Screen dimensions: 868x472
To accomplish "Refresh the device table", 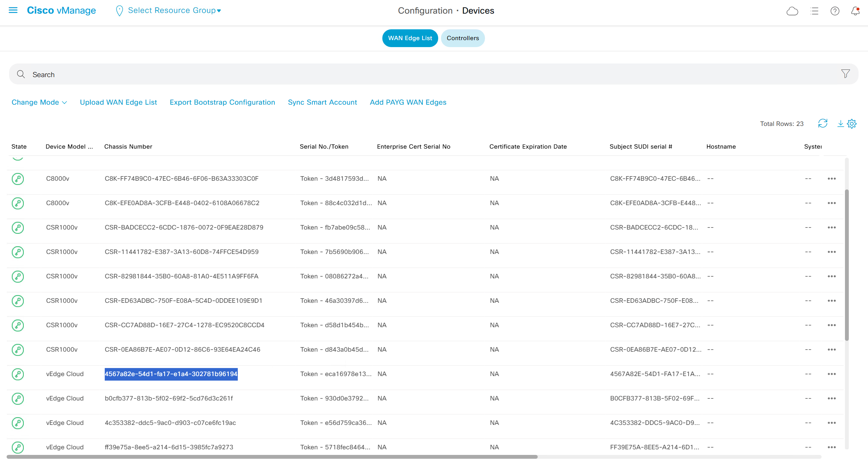I will pyautogui.click(x=823, y=123).
